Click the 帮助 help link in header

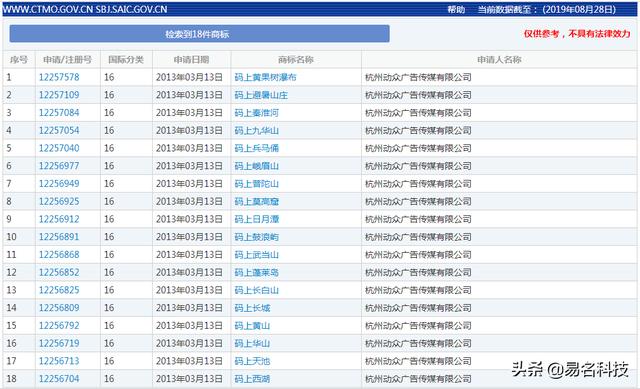pyautogui.click(x=456, y=9)
